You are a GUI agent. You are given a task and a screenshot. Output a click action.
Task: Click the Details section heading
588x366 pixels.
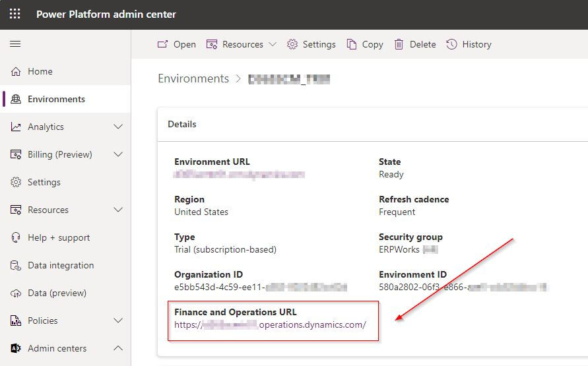point(182,124)
